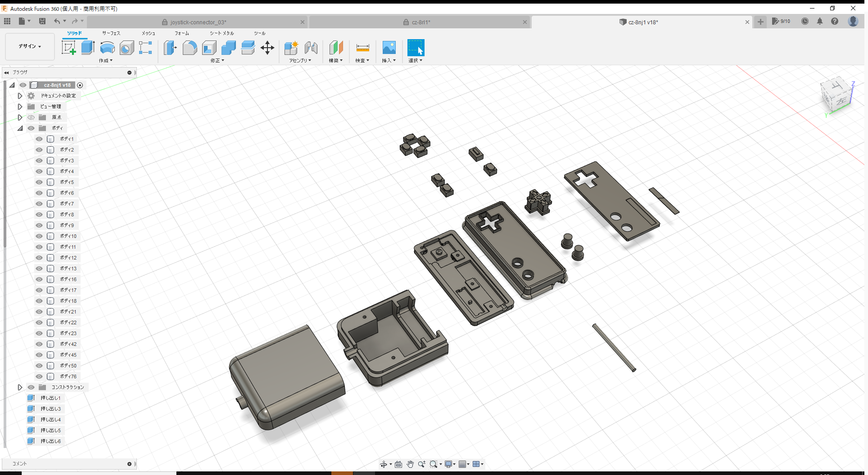Screen dimensions: 868x475
Task: Hide ボディ1 with its visibility eye
Action: [x=39, y=139]
